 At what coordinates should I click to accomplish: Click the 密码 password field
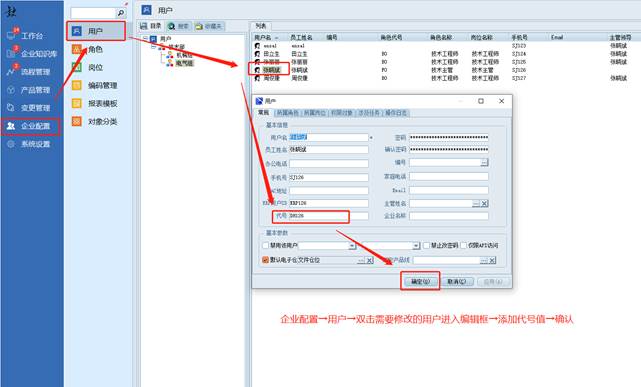tap(449, 137)
